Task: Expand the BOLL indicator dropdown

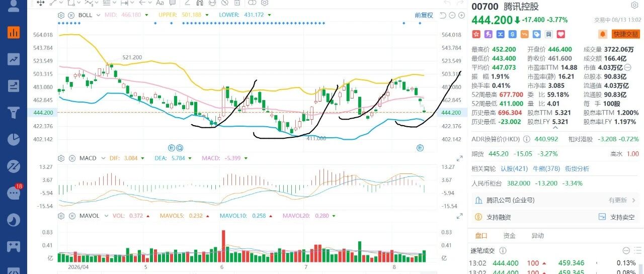Action: (x=99, y=15)
